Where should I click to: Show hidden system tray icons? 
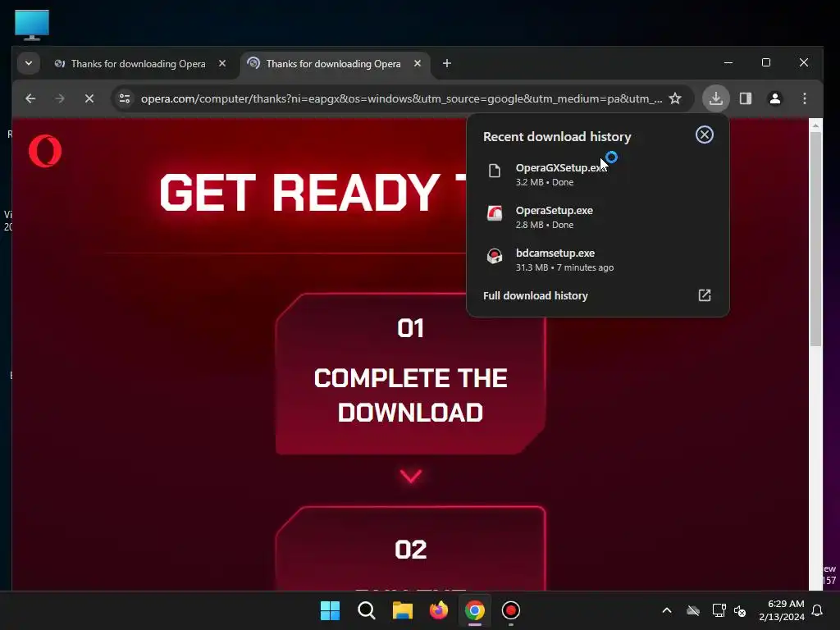pyautogui.click(x=667, y=610)
